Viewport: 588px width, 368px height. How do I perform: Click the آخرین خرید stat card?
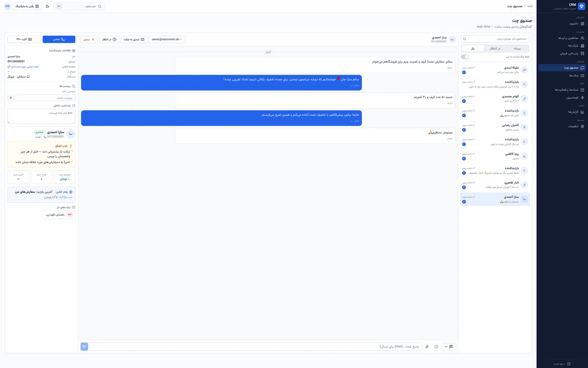tap(18, 177)
